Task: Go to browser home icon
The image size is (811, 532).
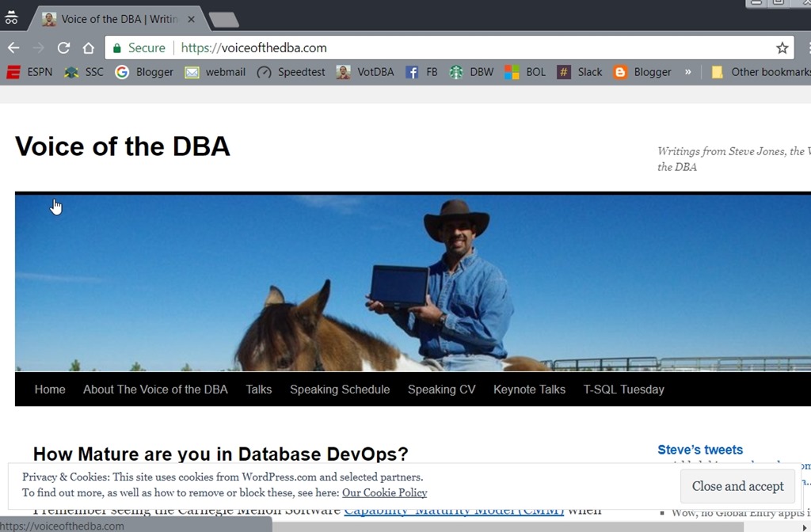Action: 89,47
